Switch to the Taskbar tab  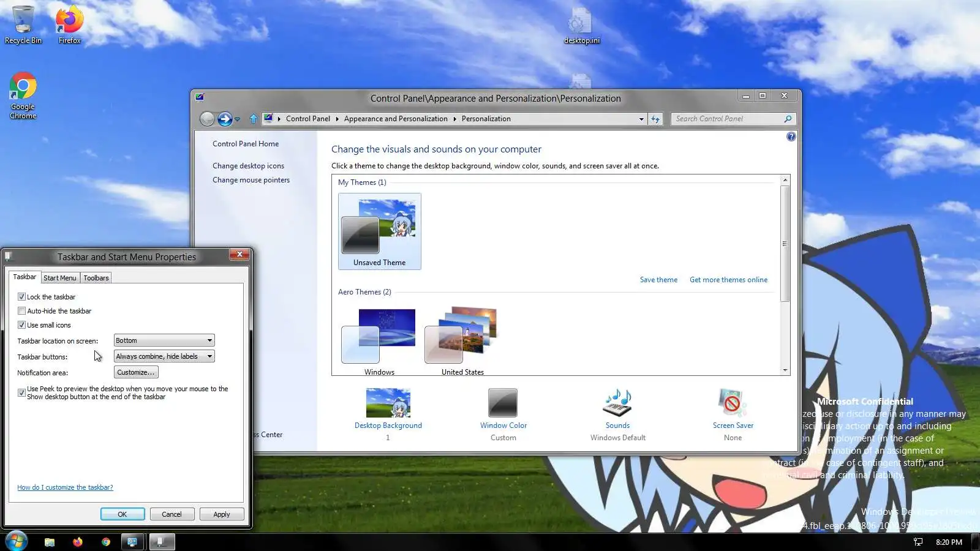(24, 277)
